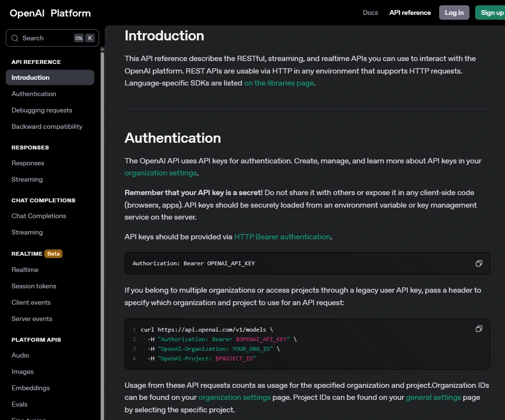Select Session tokens under Realtime
Screen dimensions: 505x420
click(x=34, y=286)
